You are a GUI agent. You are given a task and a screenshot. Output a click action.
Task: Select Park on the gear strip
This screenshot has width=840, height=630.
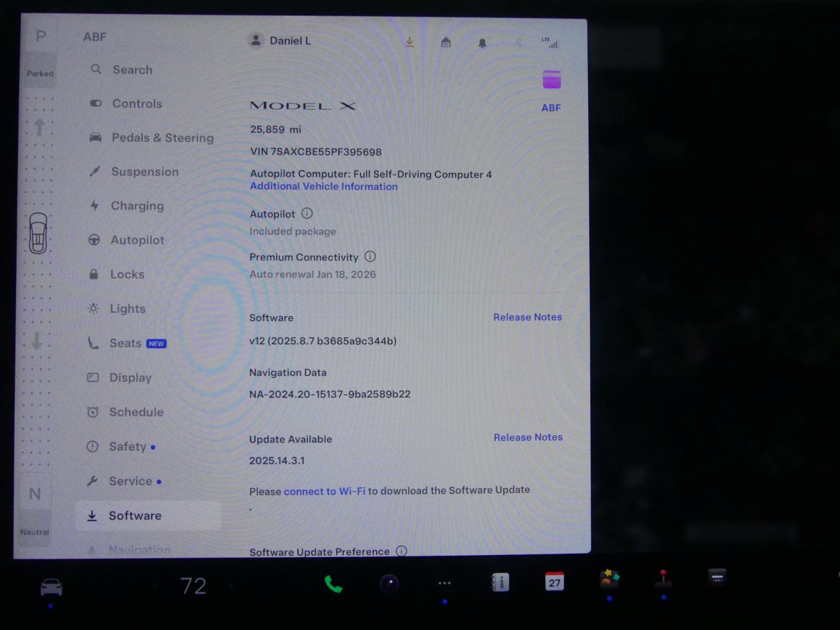(x=40, y=37)
